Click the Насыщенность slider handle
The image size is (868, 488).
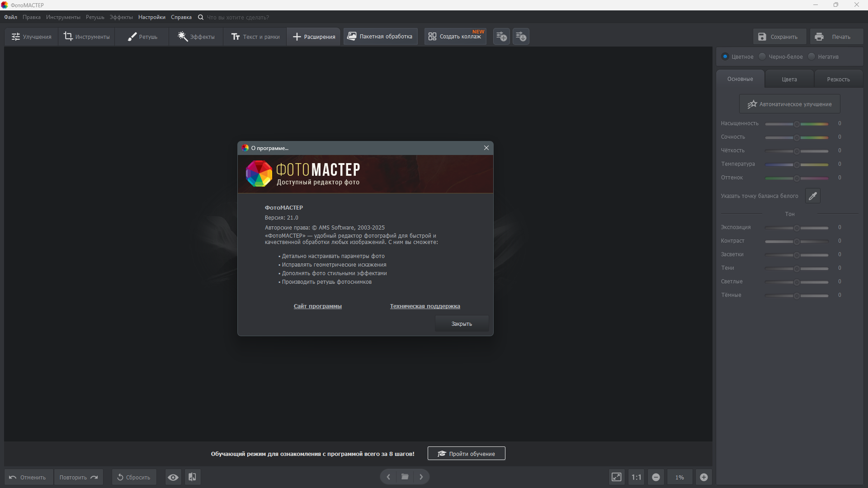[797, 124]
